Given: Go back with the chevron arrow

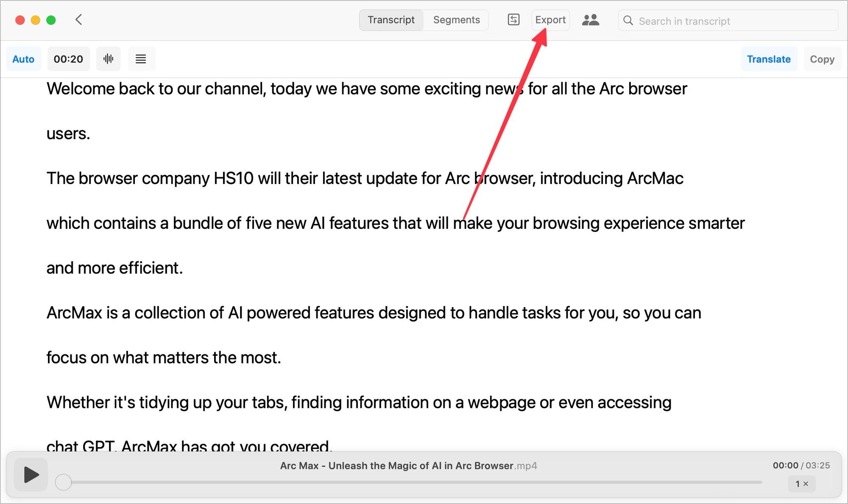Looking at the screenshot, I should coord(78,20).
